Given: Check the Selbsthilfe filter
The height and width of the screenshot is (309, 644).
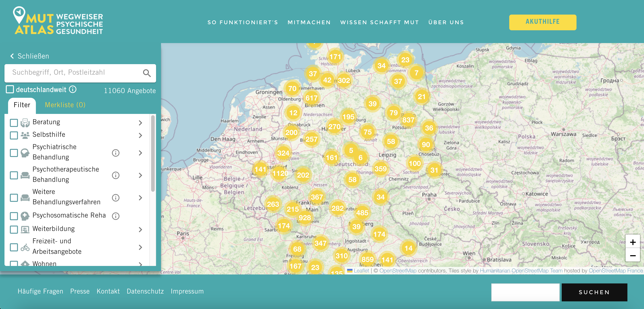Looking at the screenshot, I should point(14,135).
